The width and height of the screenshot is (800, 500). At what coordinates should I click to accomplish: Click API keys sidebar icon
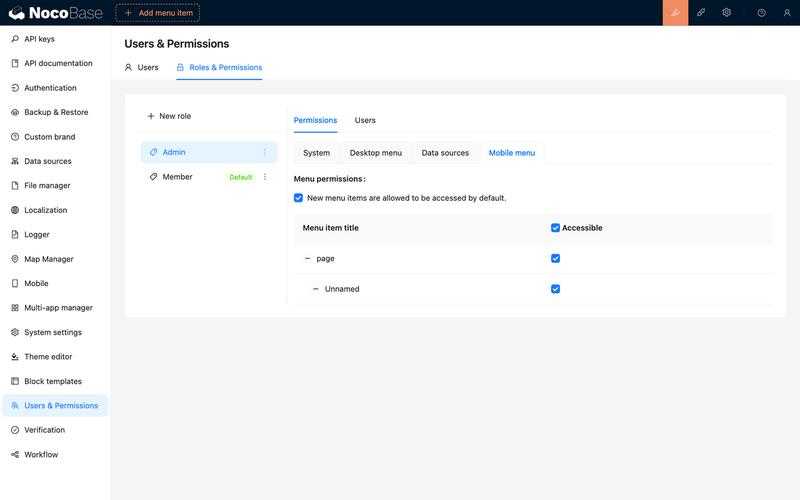coord(15,39)
